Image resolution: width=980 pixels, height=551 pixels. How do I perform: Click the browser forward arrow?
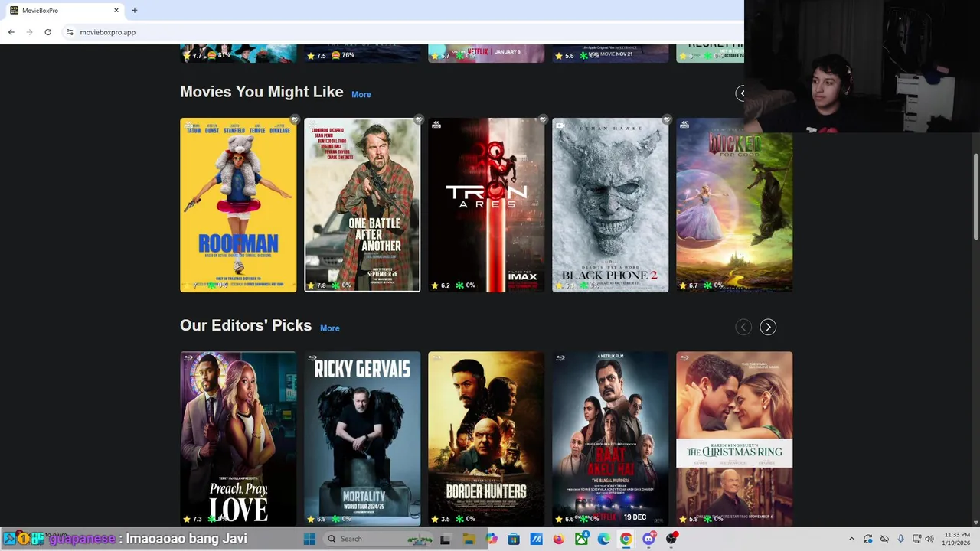[30, 32]
